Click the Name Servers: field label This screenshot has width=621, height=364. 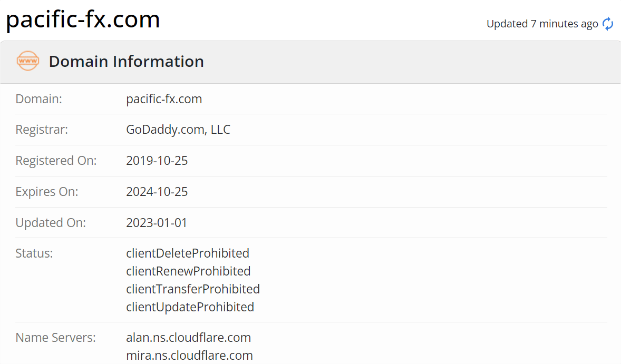[55, 338]
